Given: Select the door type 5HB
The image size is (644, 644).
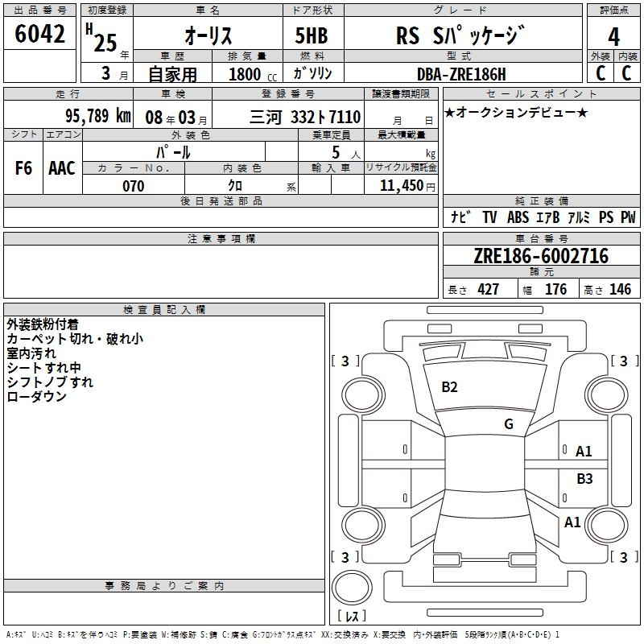Looking at the screenshot, I should pyautogui.click(x=312, y=35).
